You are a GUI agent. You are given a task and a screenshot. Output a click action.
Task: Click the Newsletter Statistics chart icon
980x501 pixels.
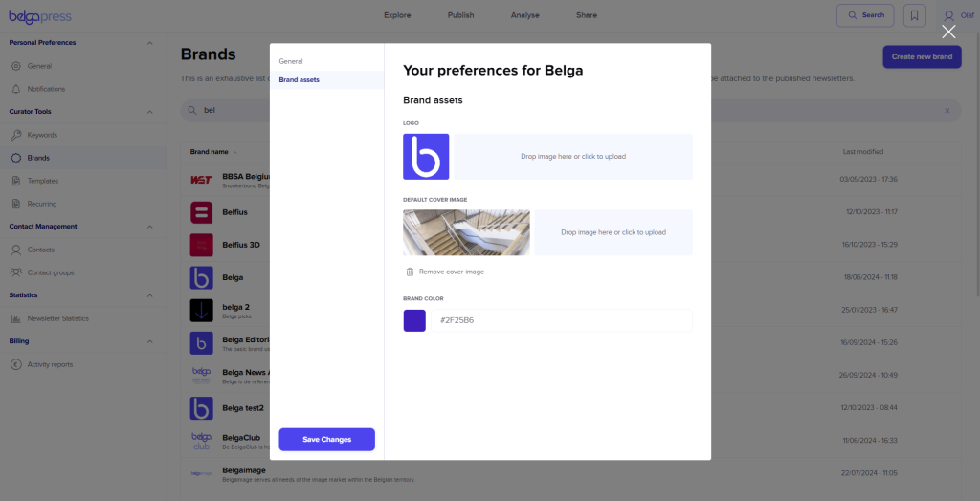[x=16, y=318]
